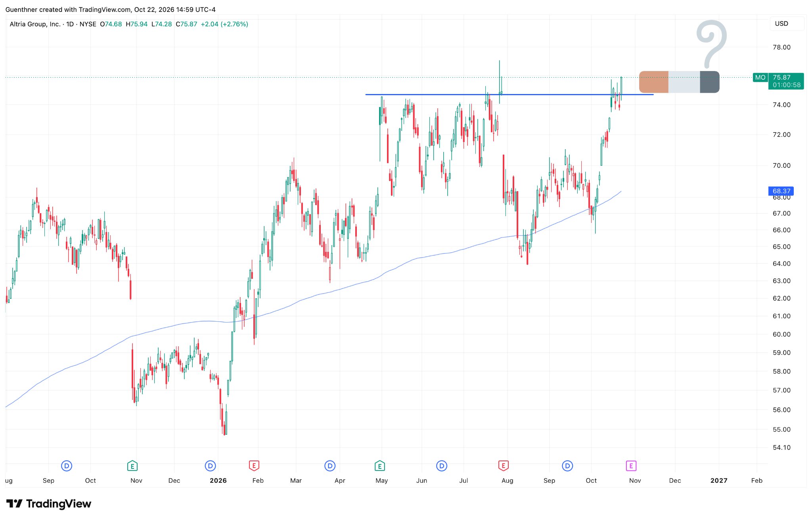Click the MO symbol price tag
Image resolution: width=812 pixels, height=520 pixels.
click(x=760, y=77)
